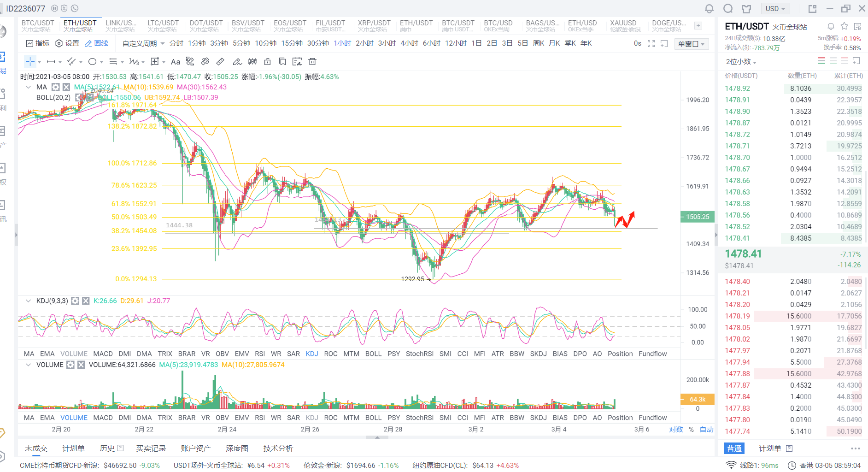Show buy orders only in order book
Image resolution: width=868 pixels, height=472 pixels.
[x=833, y=61]
